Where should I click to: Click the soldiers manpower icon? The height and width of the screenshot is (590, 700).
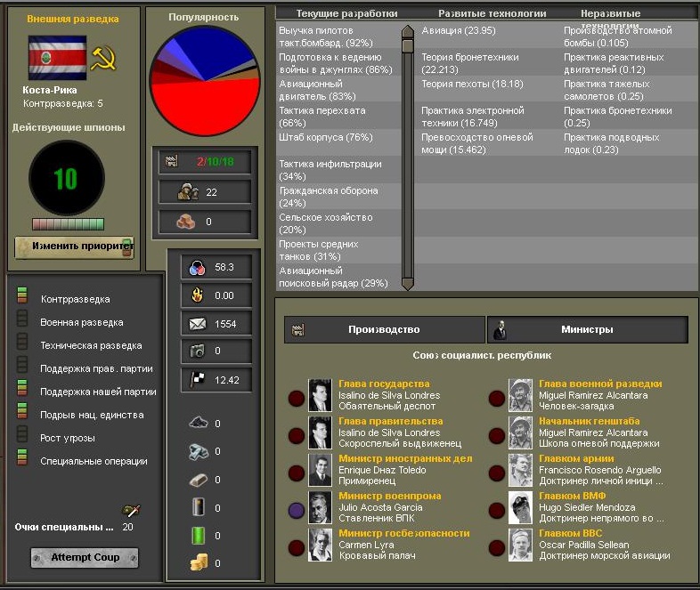click(x=188, y=191)
